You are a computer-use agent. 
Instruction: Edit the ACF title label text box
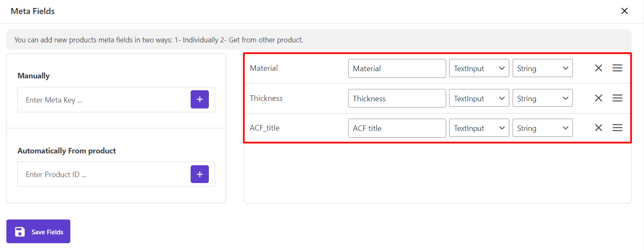(x=397, y=128)
